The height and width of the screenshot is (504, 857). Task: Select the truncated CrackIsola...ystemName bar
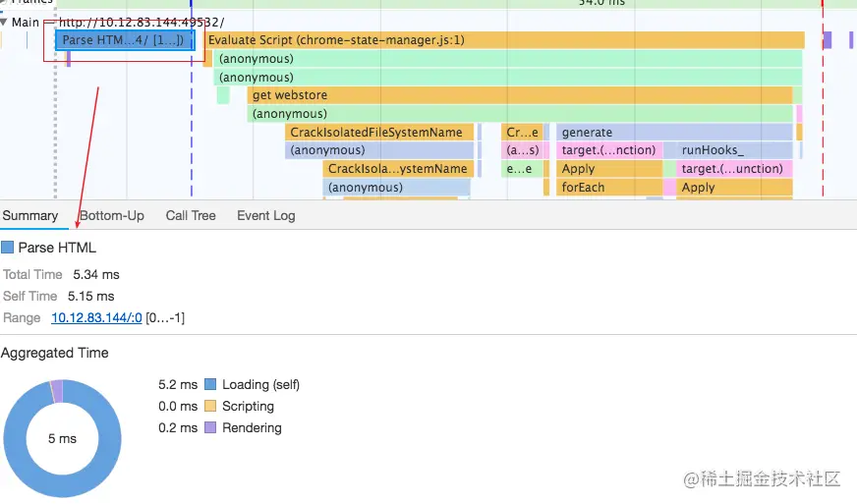(398, 169)
